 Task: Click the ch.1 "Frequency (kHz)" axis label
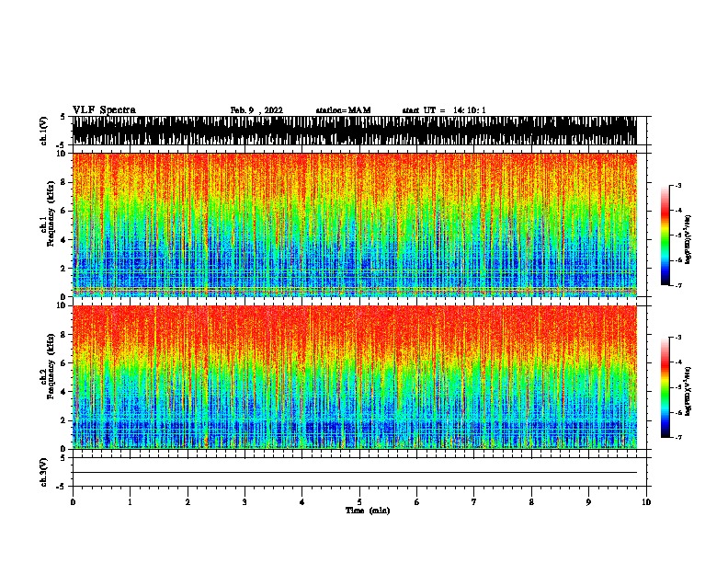tap(51, 214)
